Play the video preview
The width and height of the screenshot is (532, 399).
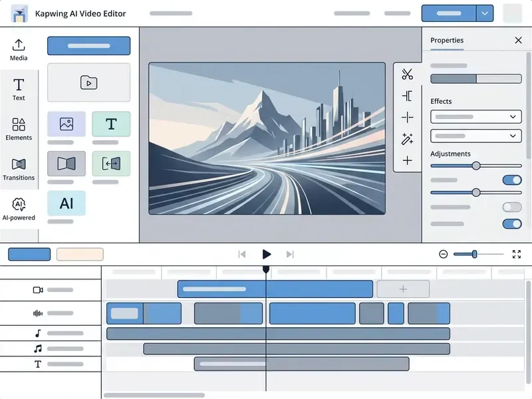(x=267, y=254)
